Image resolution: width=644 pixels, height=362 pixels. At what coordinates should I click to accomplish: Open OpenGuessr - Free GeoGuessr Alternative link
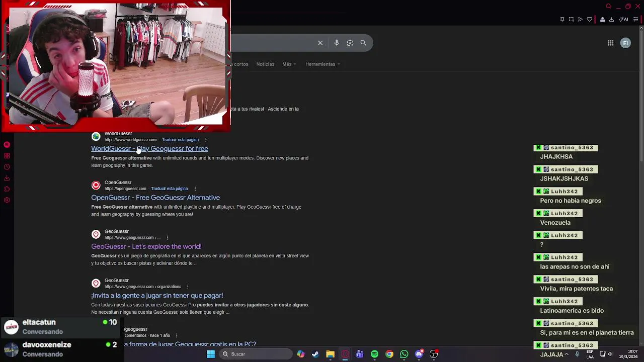(x=155, y=198)
